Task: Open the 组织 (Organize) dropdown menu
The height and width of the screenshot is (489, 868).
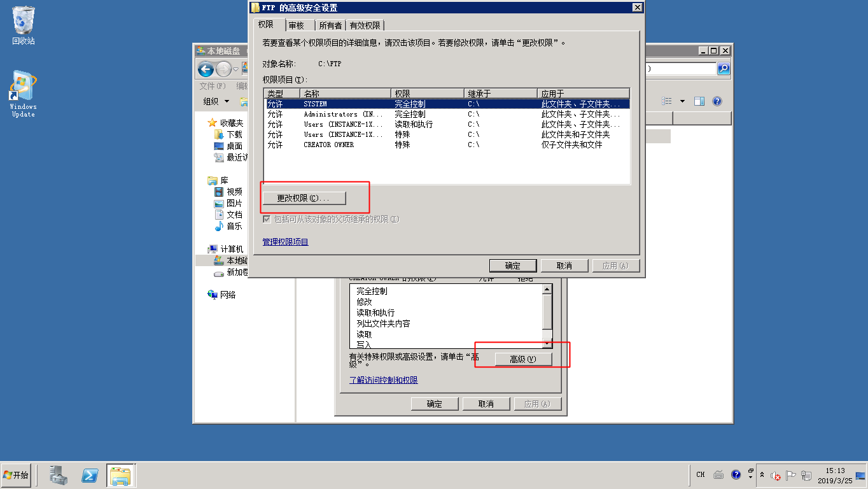Action: [216, 101]
